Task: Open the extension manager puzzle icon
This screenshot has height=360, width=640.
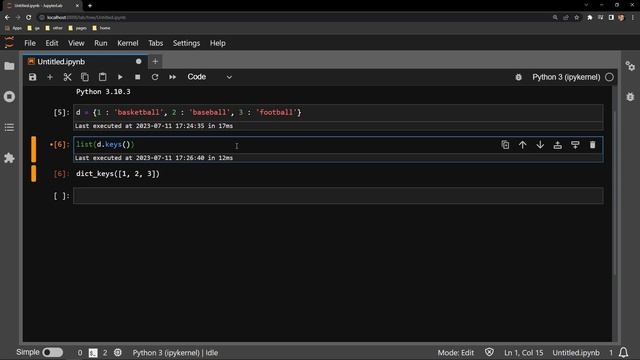Action: tap(9, 158)
